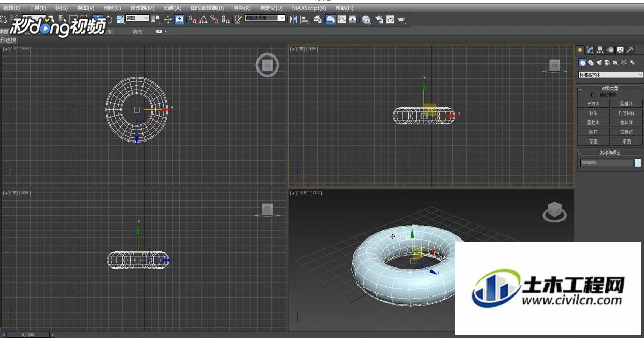Select the Shapes category icon
This screenshot has height=338, width=644.
[x=591, y=62]
